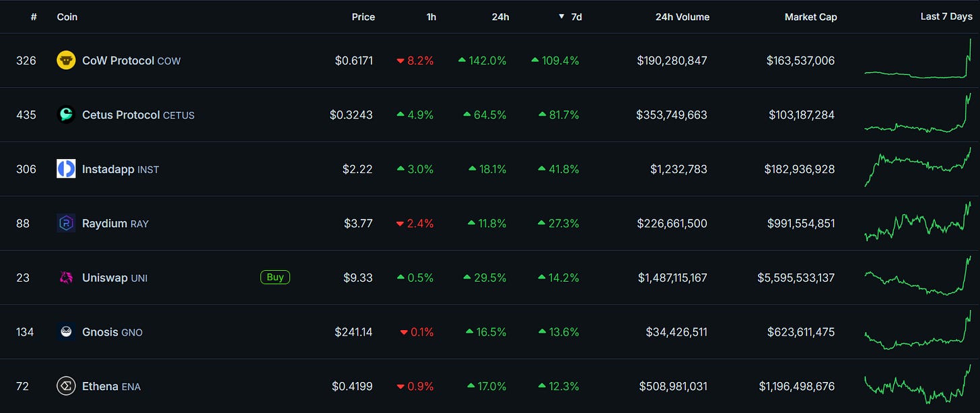Open the Cetus Protocol coin page link
This screenshot has height=413, width=980.
point(138,115)
